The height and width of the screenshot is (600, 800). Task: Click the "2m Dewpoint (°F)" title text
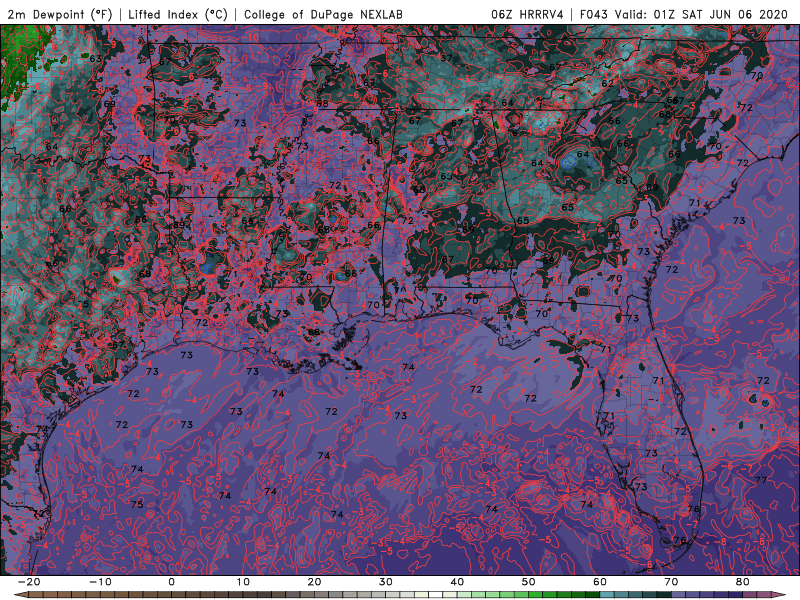(x=60, y=14)
